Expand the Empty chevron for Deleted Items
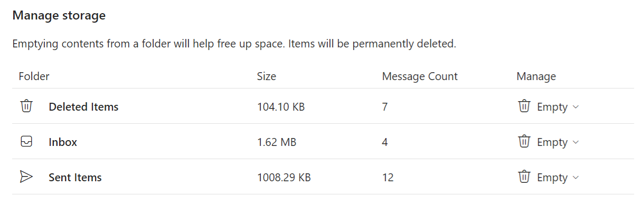 [576, 107]
